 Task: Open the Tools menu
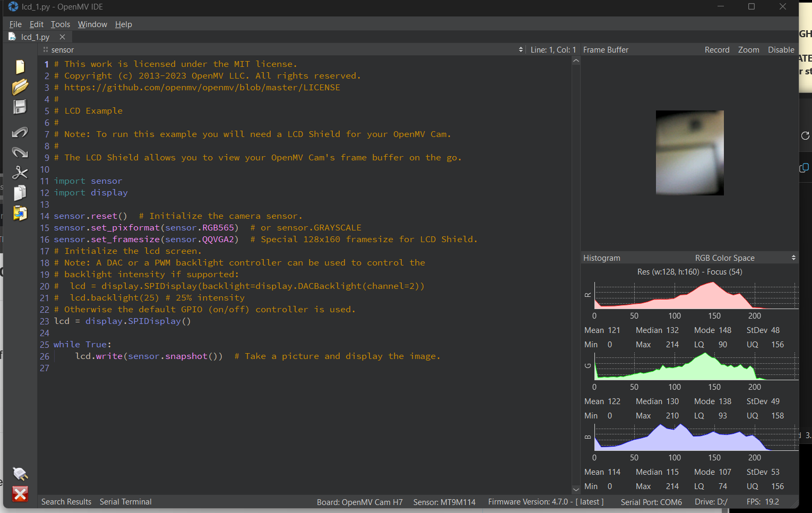pos(61,24)
